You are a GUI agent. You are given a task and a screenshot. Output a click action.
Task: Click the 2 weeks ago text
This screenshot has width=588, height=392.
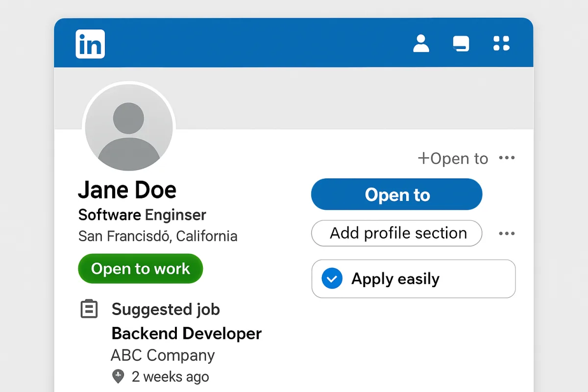coord(170,377)
